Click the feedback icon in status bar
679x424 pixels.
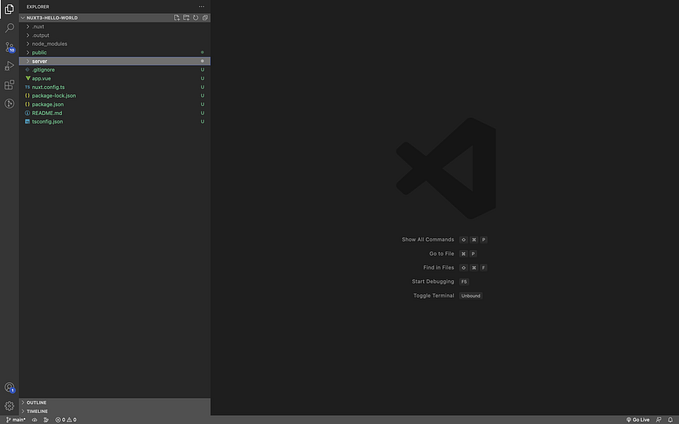point(659,420)
